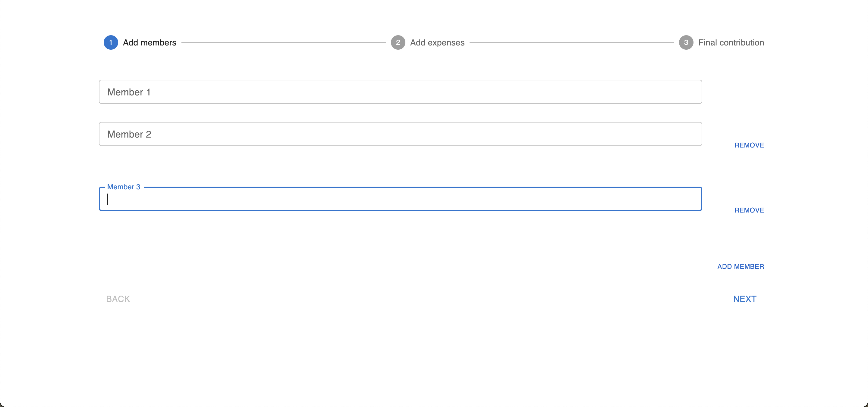Remove the Member 2 entry

tap(749, 145)
